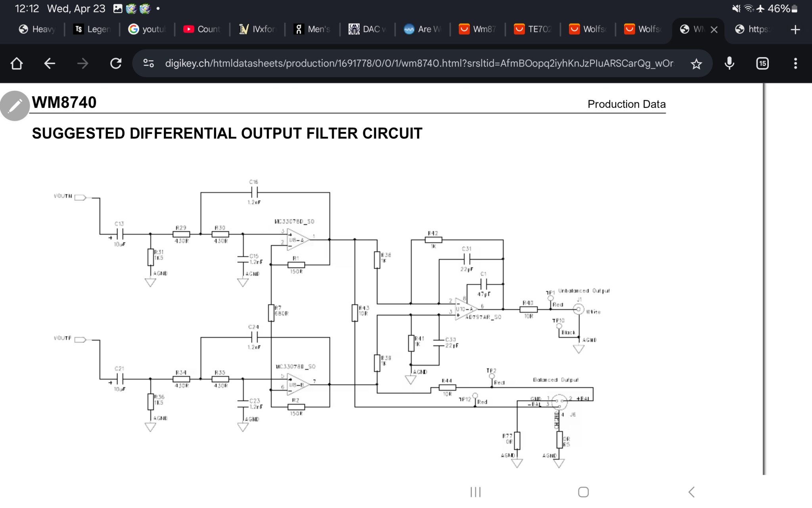Image resolution: width=812 pixels, height=508 pixels.
Task: Switch to the Are W tab
Action: (423, 29)
